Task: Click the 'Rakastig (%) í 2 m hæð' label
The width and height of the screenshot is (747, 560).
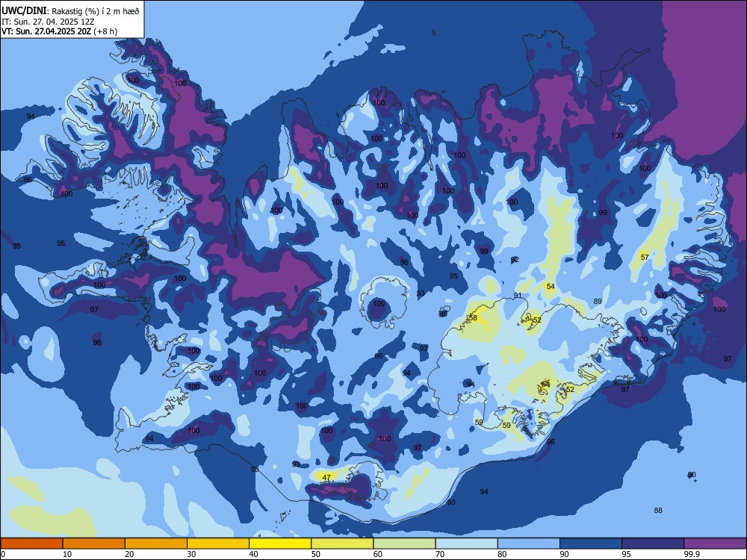Action: [x=96, y=11]
